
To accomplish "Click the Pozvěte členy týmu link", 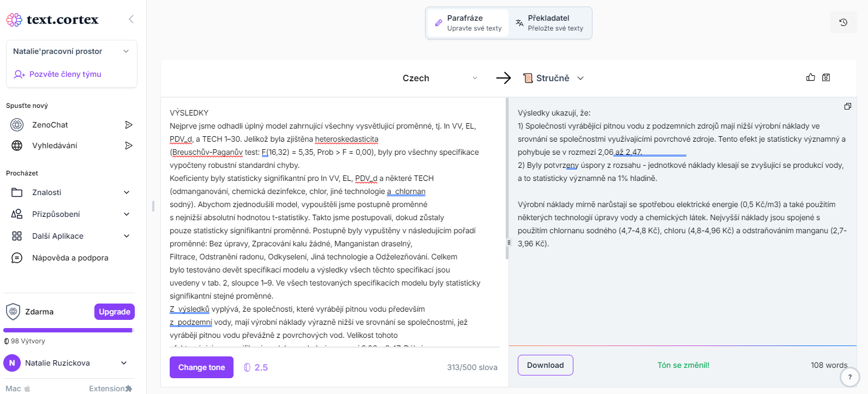I will pyautogui.click(x=65, y=74).
